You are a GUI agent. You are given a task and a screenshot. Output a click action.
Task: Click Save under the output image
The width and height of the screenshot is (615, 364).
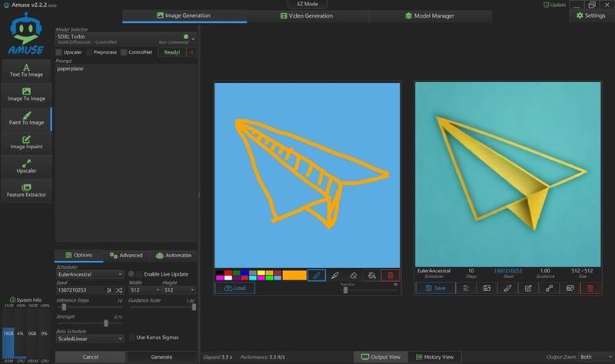click(x=435, y=288)
